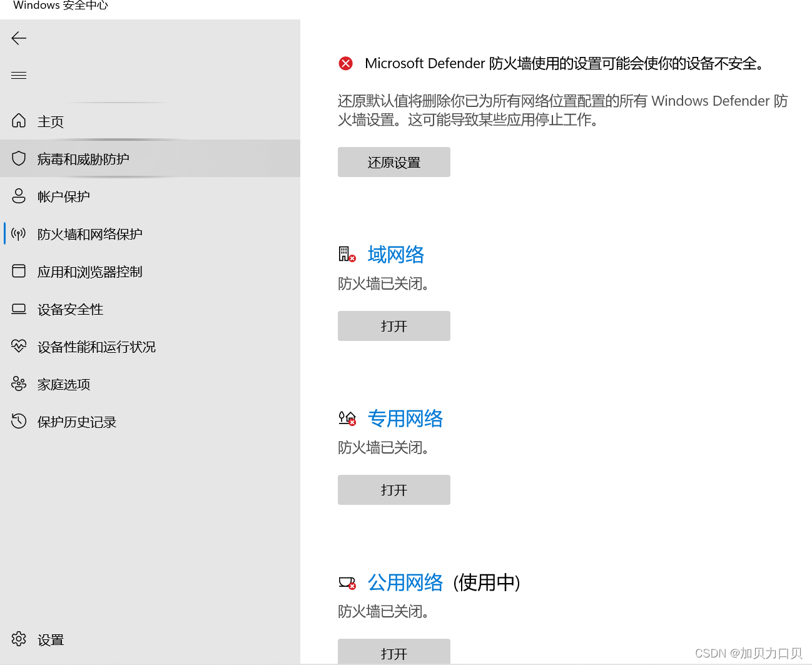Open the 域网络 link
This screenshot has width=812, height=665.
pyautogui.click(x=396, y=255)
